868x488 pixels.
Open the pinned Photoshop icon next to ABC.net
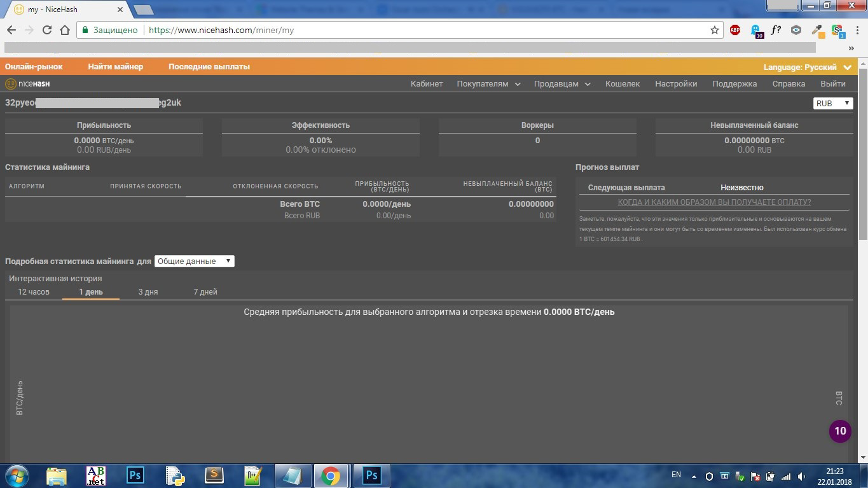coord(135,475)
